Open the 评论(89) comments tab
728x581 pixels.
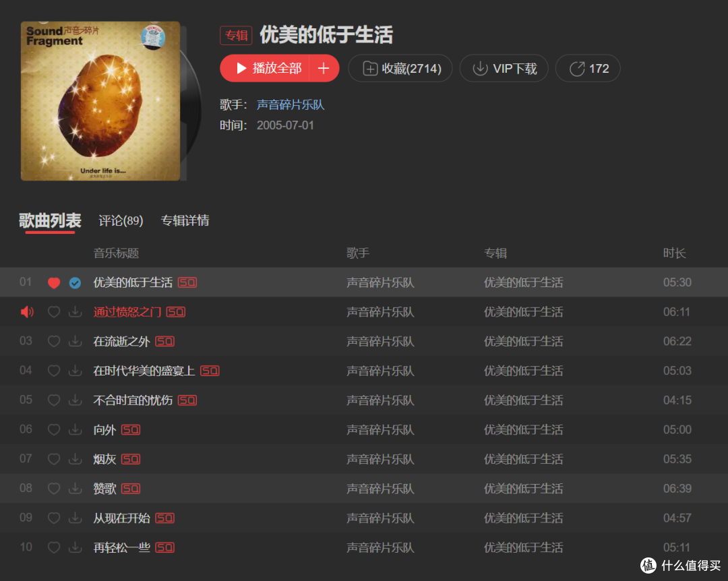(121, 220)
